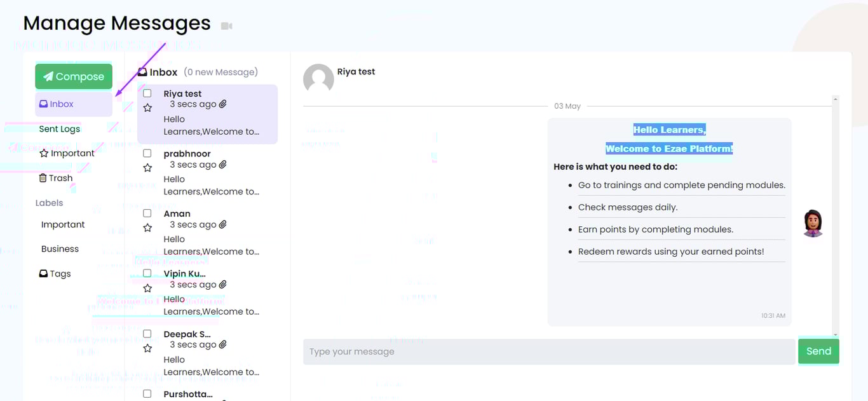Click the Compose button
The height and width of the screenshot is (401, 868).
[74, 76]
